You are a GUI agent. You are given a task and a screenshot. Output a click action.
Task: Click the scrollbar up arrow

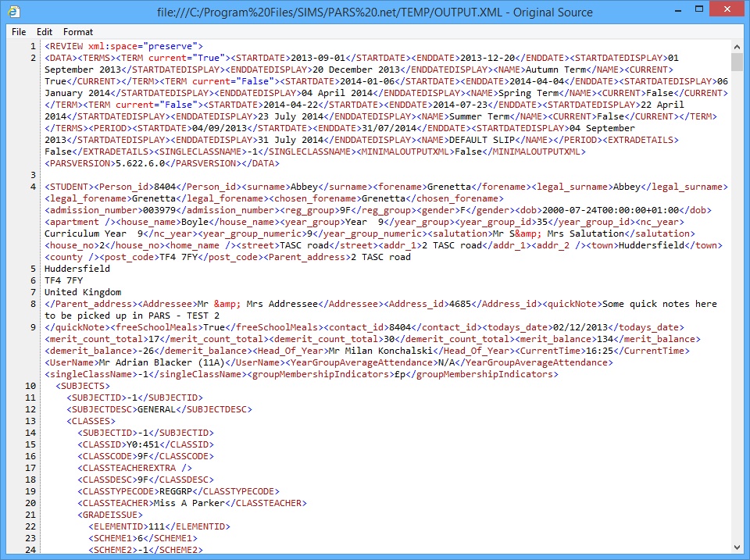click(x=737, y=46)
